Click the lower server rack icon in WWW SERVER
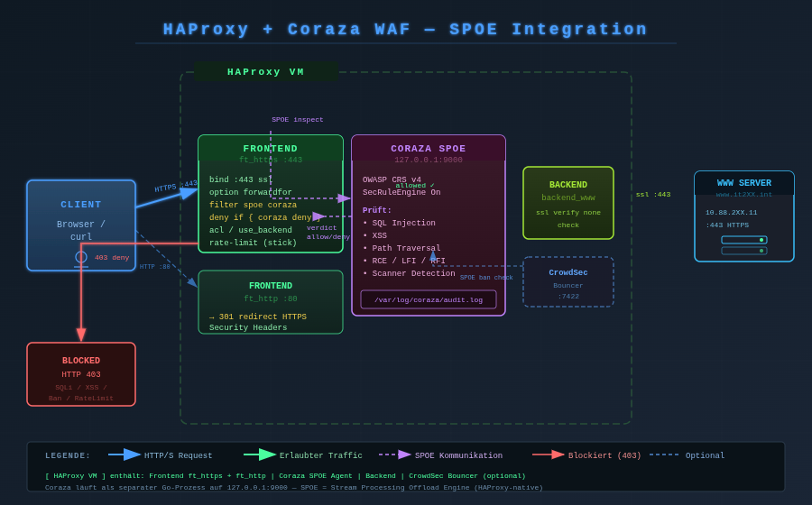The height and width of the screenshot is (505, 812). point(744,251)
